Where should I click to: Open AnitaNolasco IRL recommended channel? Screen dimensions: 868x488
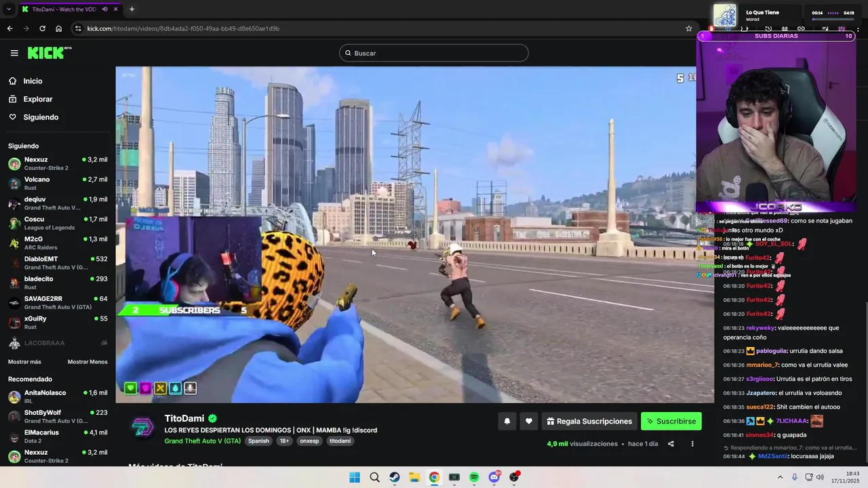(58, 396)
